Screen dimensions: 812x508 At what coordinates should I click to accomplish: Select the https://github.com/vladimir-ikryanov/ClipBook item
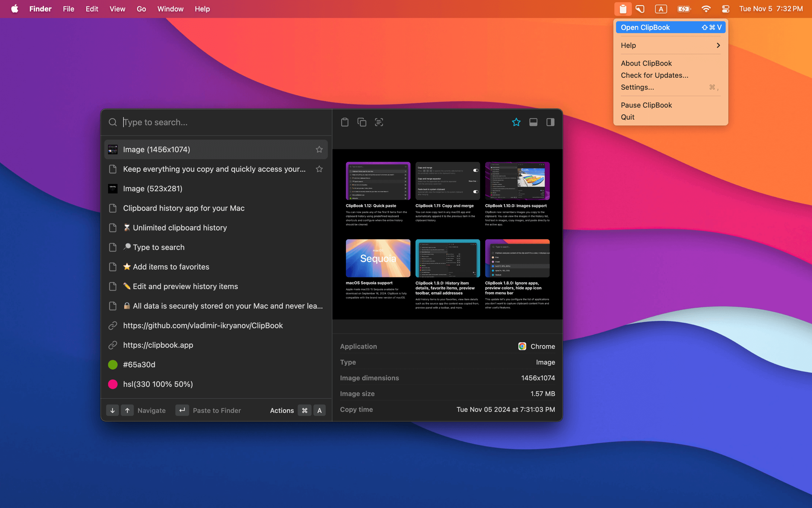pyautogui.click(x=216, y=325)
